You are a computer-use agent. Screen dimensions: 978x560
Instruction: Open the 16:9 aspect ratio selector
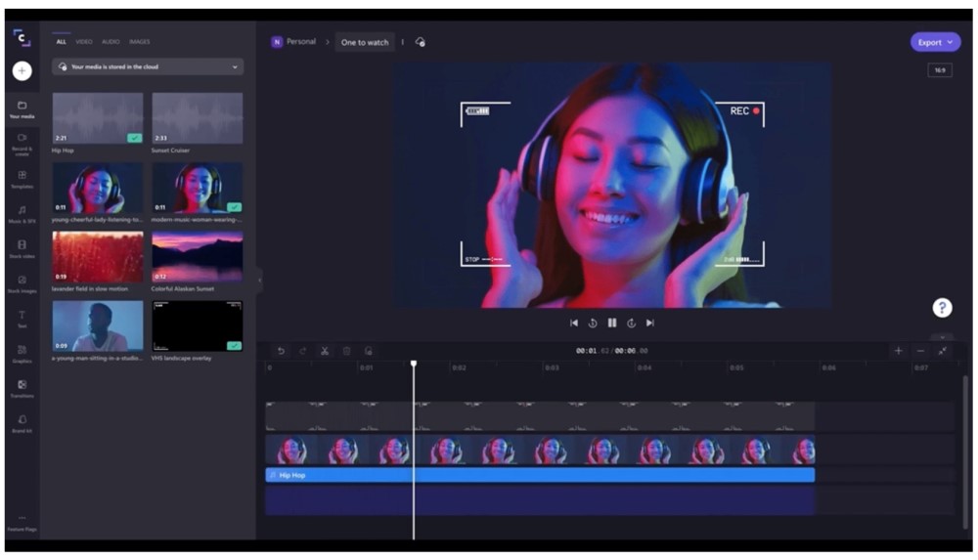(x=939, y=70)
